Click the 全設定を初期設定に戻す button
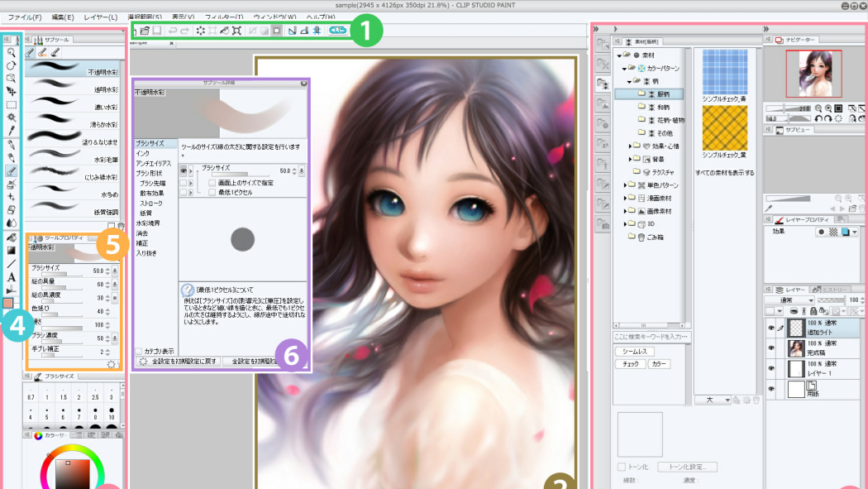The width and height of the screenshot is (868, 489). [x=178, y=361]
